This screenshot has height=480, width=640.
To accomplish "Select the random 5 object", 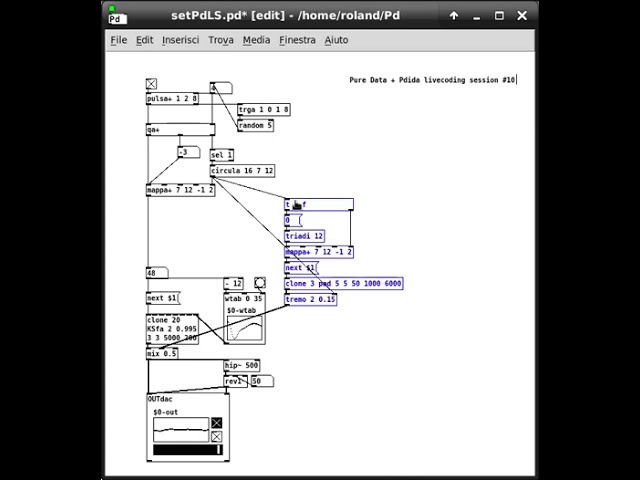I will 256,126.
